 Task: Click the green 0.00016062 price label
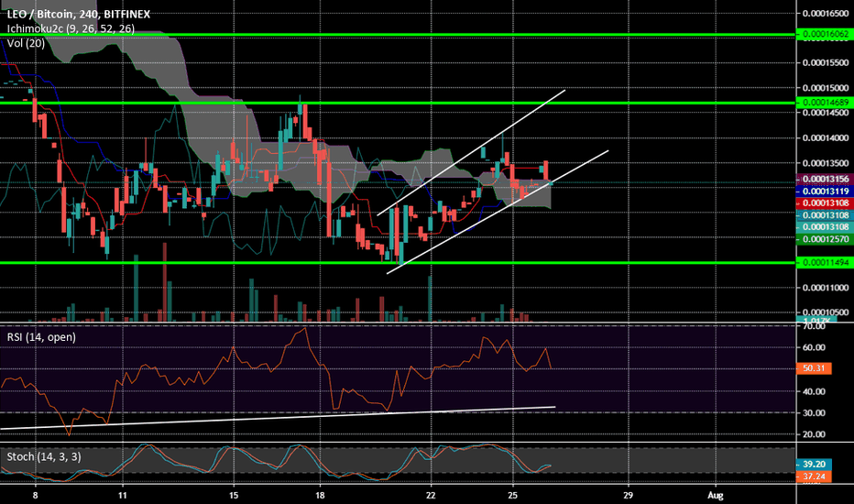(825, 34)
